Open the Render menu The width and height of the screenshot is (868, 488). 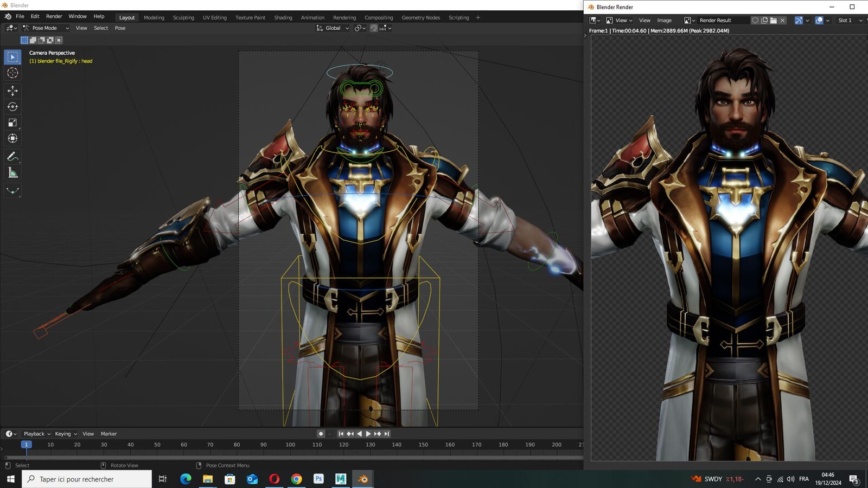point(54,17)
